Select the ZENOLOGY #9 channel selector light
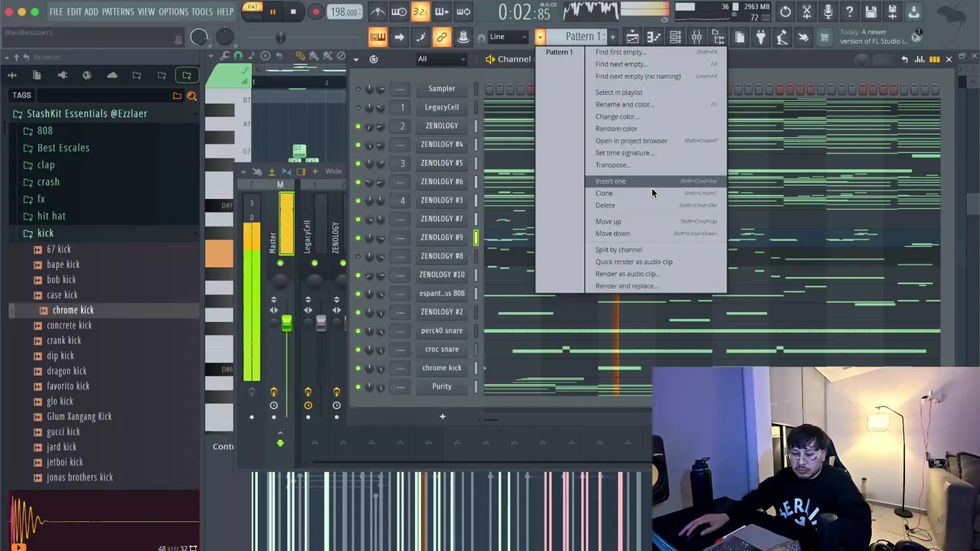Viewport: 980px width, 551px height. pos(475,237)
